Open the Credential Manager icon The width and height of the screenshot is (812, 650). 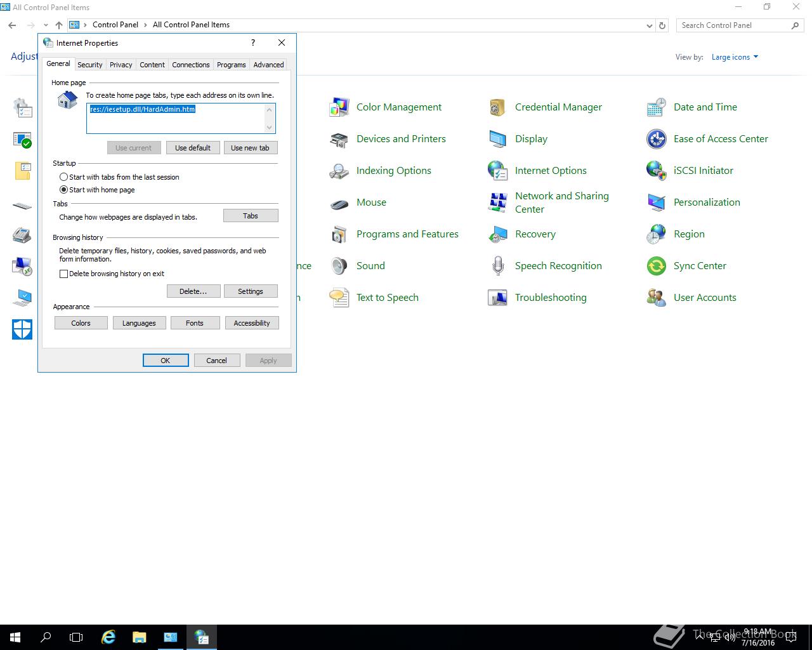498,107
